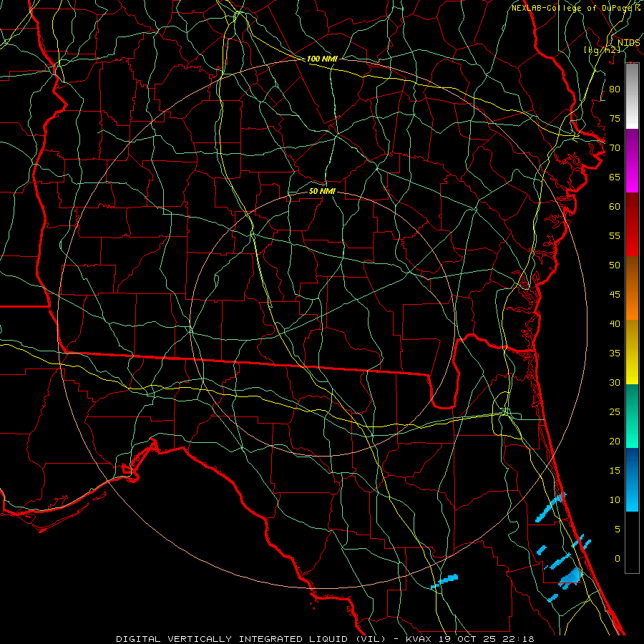Click the 55 value on the color scale
Viewport: 644px width, 644px height.
[615, 235]
